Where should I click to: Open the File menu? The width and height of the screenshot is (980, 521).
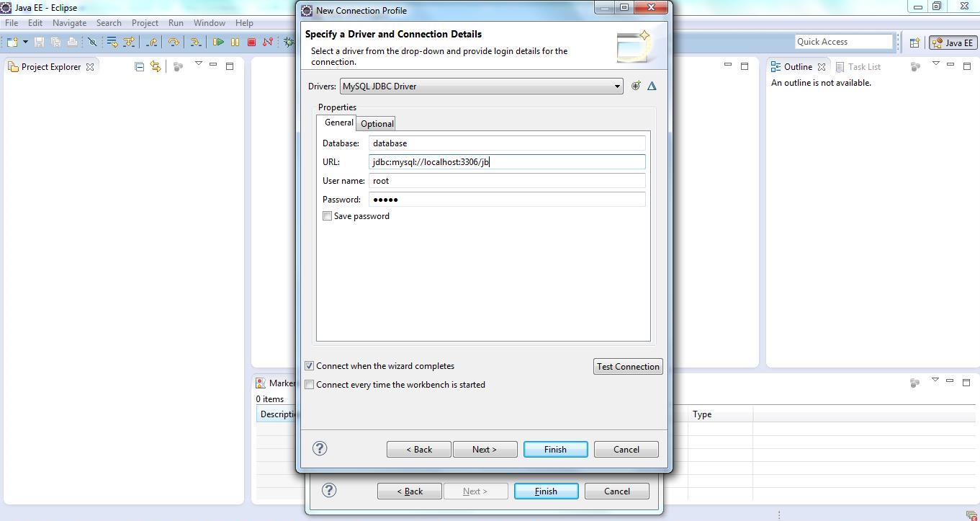12,22
